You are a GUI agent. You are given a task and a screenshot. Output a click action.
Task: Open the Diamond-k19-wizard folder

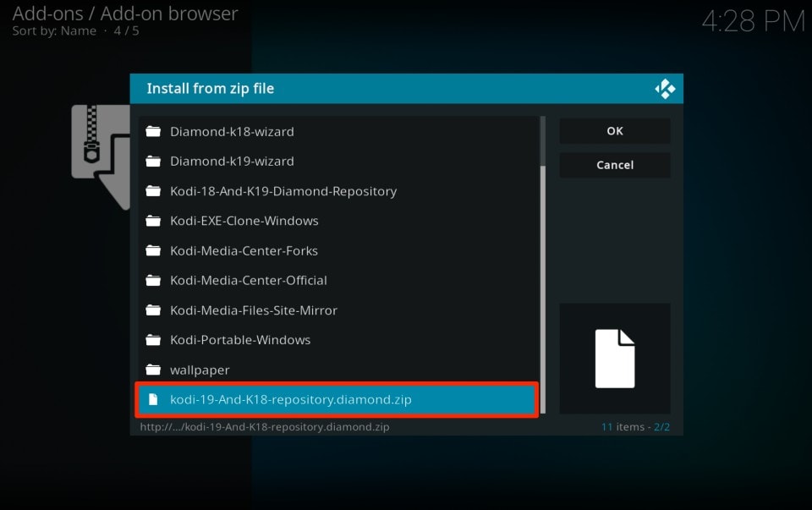pos(338,162)
